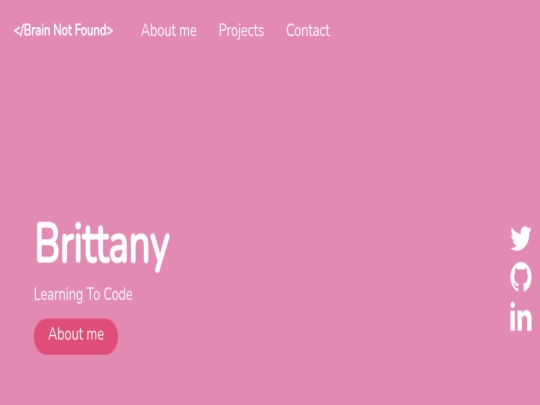The image size is (540, 405).
Task: Visit Brittany's Twitter profile via bird icon
Action: pos(521,238)
